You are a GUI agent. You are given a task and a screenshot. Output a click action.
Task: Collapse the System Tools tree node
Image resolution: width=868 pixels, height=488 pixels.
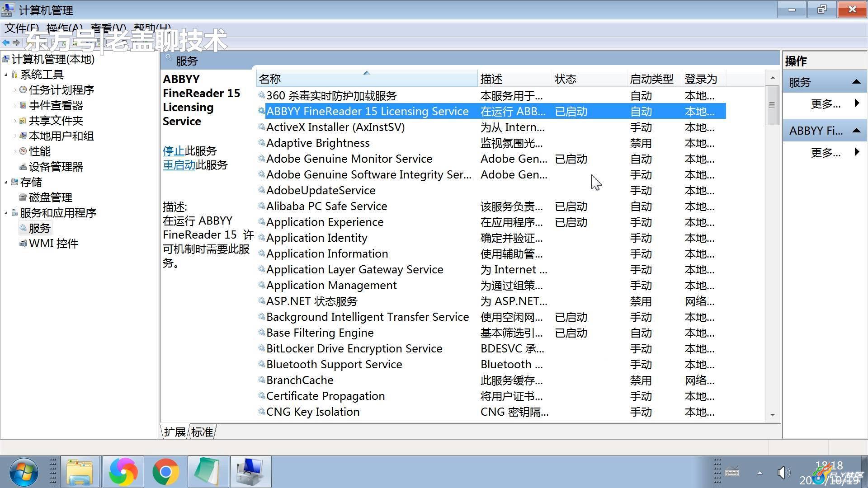click(6, 75)
